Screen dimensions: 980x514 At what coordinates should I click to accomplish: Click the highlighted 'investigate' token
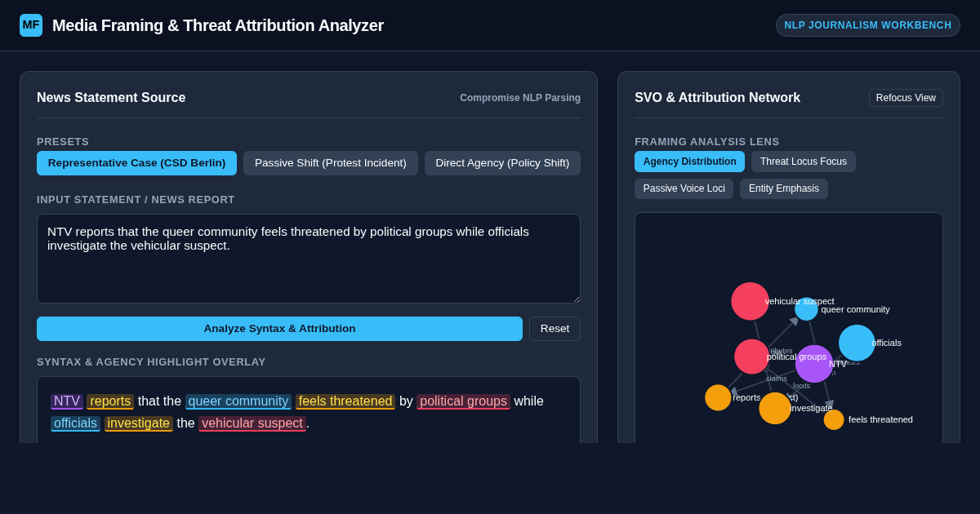(x=139, y=423)
